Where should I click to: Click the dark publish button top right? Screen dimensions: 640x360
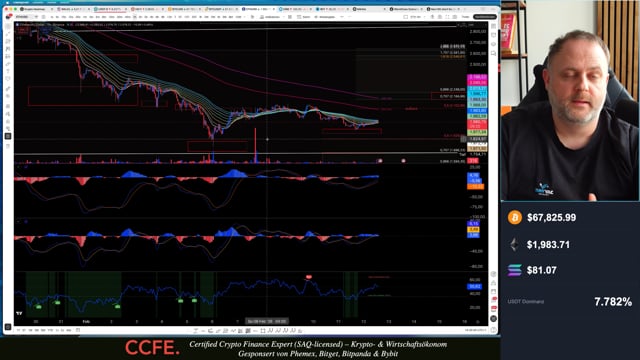pos(484,17)
